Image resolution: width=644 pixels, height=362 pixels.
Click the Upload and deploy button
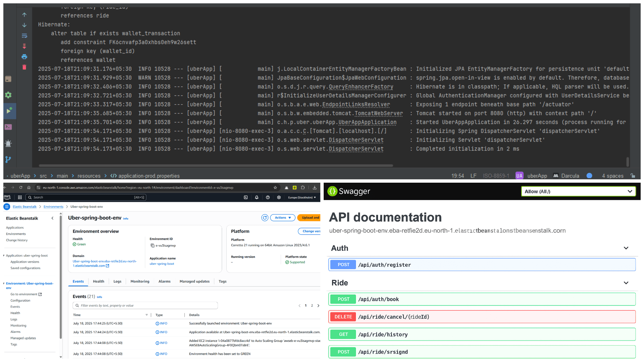(310, 218)
